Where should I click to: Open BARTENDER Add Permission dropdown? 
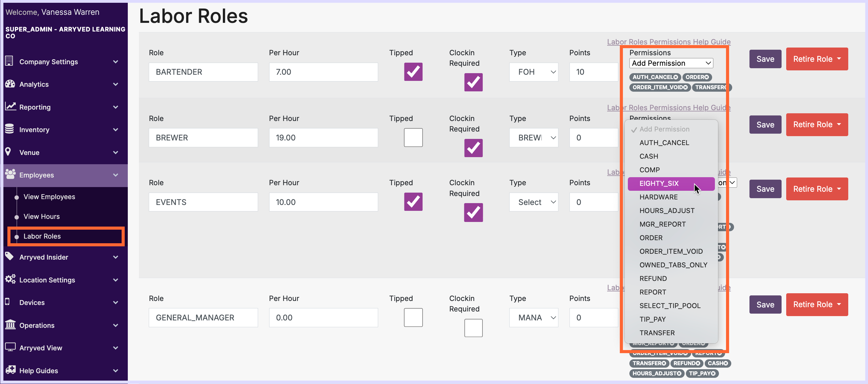coord(670,63)
